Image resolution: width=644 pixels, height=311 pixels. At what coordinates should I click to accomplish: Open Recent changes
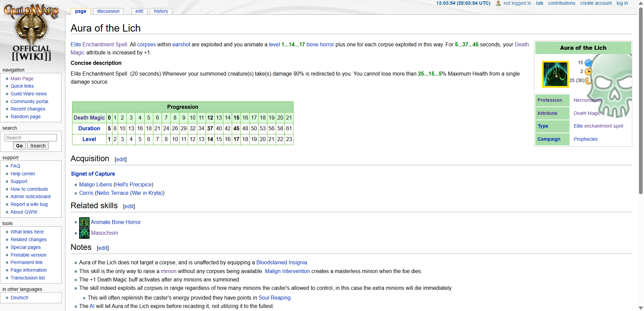[28, 109]
